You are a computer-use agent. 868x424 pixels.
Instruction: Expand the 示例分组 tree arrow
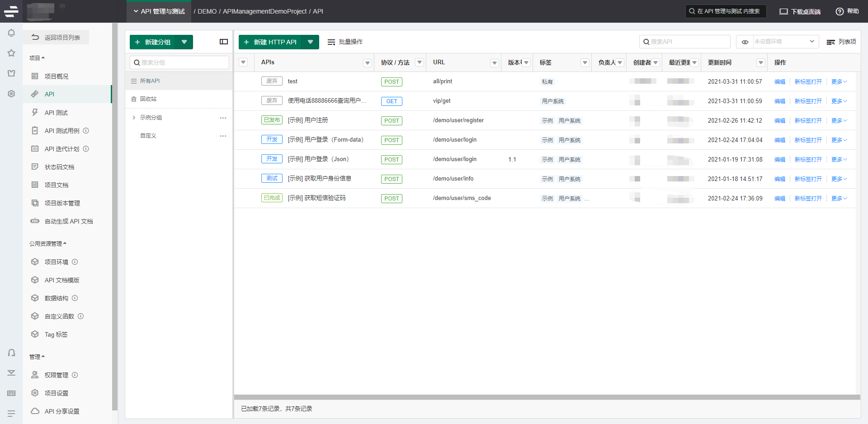click(x=134, y=118)
